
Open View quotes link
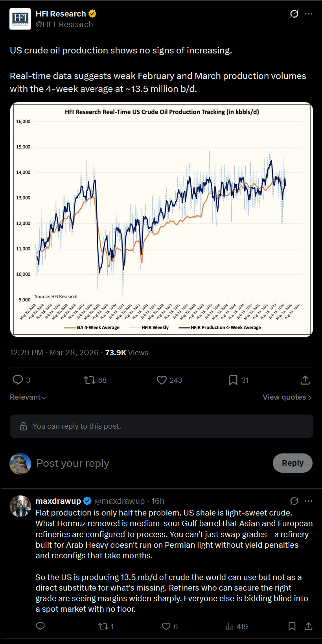tap(287, 397)
